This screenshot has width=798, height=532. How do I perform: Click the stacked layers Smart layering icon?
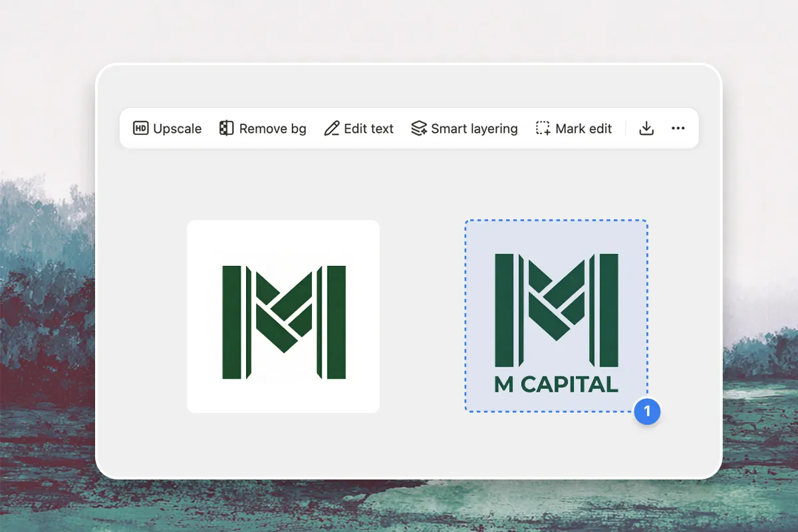pyautogui.click(x=418, y=128)
